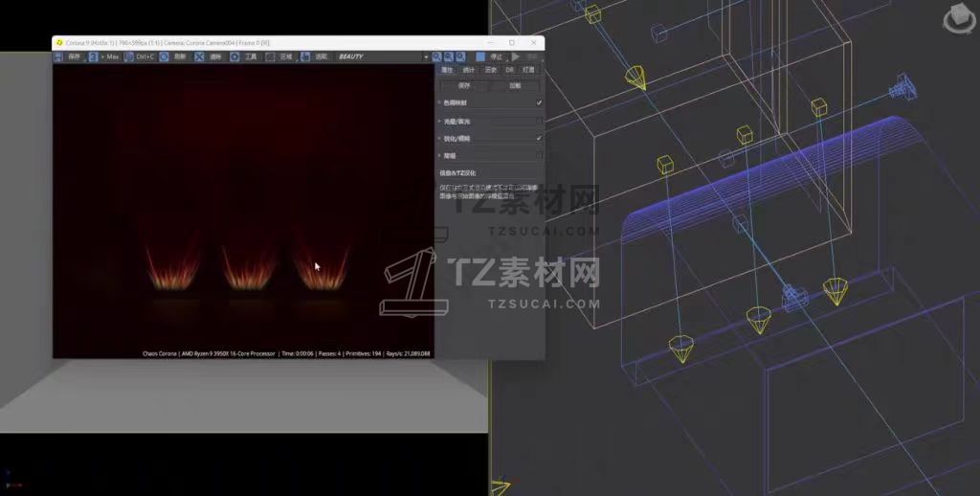Click 'Chaos Corona' in the render stamp
Viewport: 980px width, 496px height.
pos(160,354)
